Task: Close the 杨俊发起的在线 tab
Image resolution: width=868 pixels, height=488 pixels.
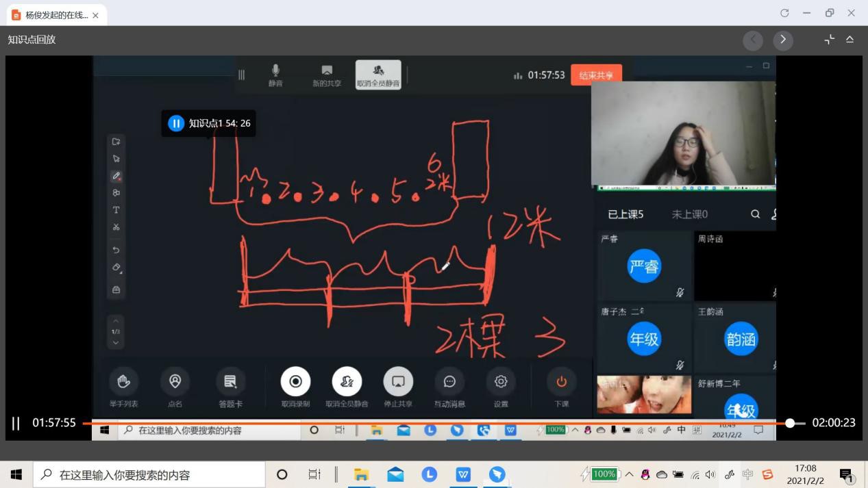Action: tap(95, 15)
